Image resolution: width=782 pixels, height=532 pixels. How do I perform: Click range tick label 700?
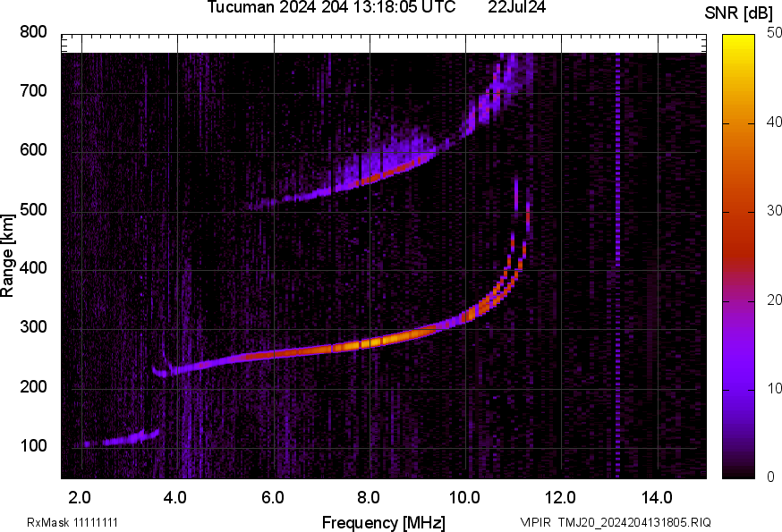(33, 91)
